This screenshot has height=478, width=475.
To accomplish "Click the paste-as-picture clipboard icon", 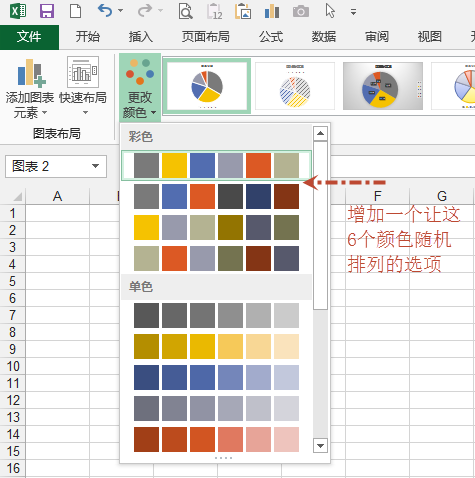I will pos(243,11).
